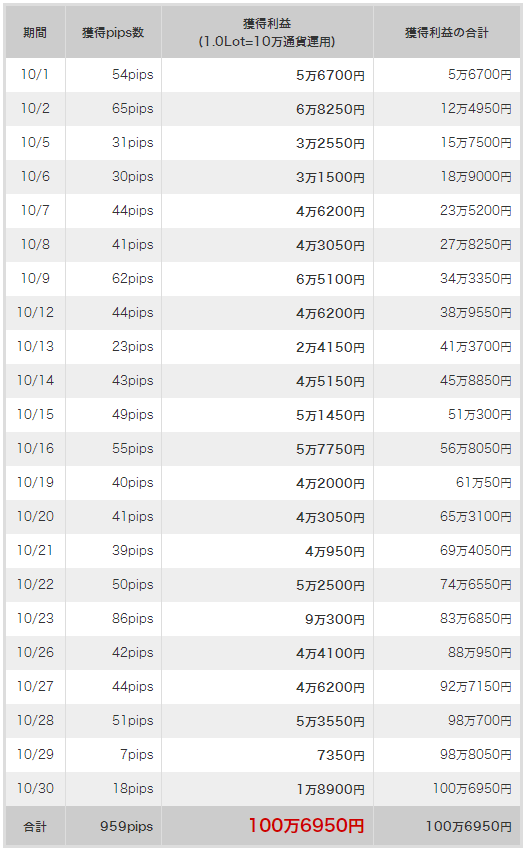Click the 期間 column header

[x=35, y=32]
